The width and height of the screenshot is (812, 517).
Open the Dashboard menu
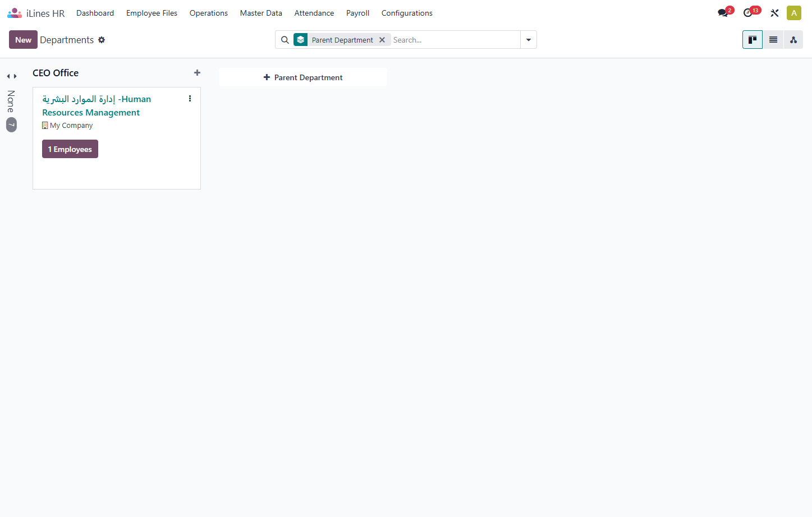click(x=95, y=13)
